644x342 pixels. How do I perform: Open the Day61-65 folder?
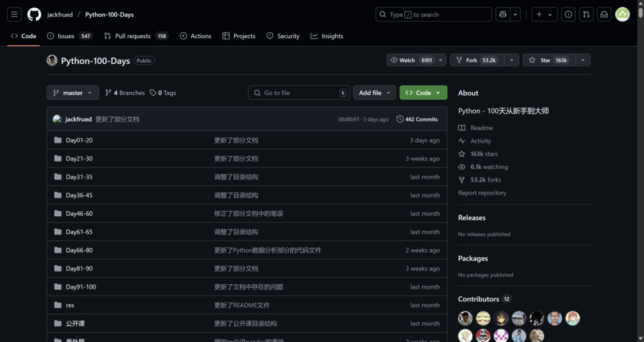pyautogui.click(x=79, y=232)
